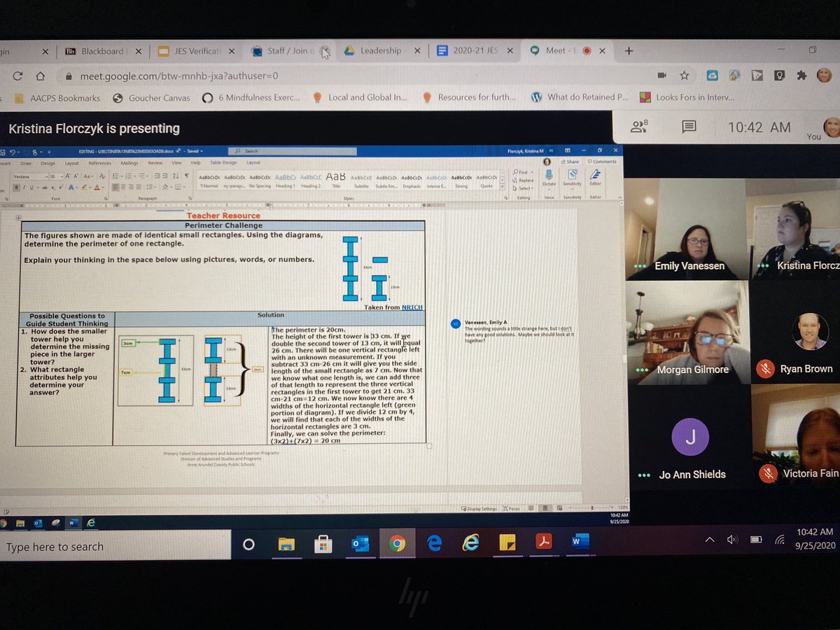Bookmark this page with the star icon
840x630 pixels.
pyautogui.click(x=685, y=76)
